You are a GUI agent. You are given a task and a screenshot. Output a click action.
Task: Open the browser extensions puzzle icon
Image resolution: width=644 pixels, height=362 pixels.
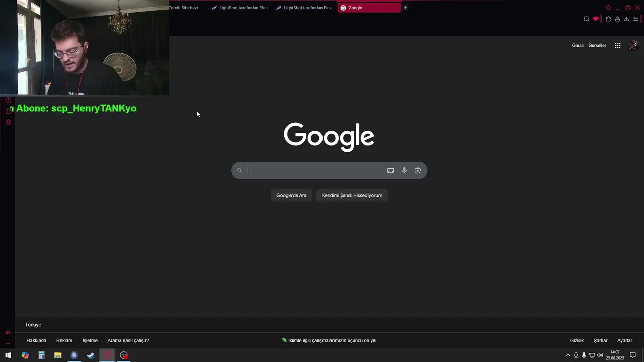coord(608,19)
